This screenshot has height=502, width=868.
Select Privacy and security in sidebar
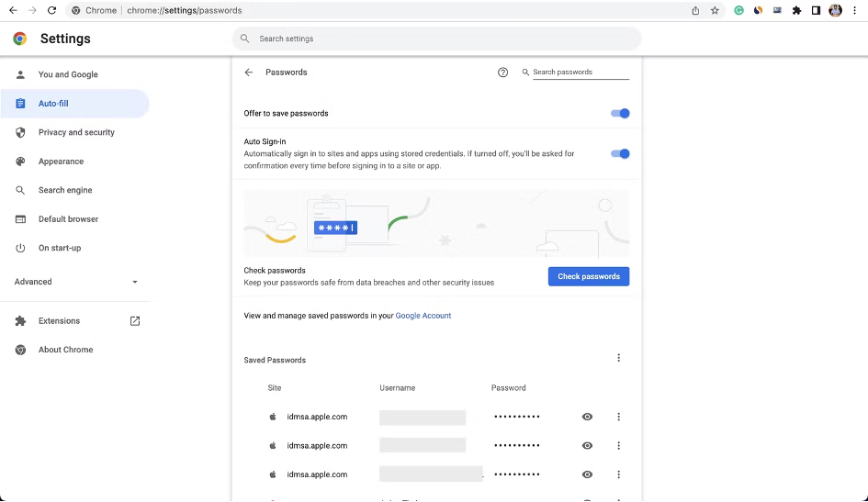tap(76, 132)
